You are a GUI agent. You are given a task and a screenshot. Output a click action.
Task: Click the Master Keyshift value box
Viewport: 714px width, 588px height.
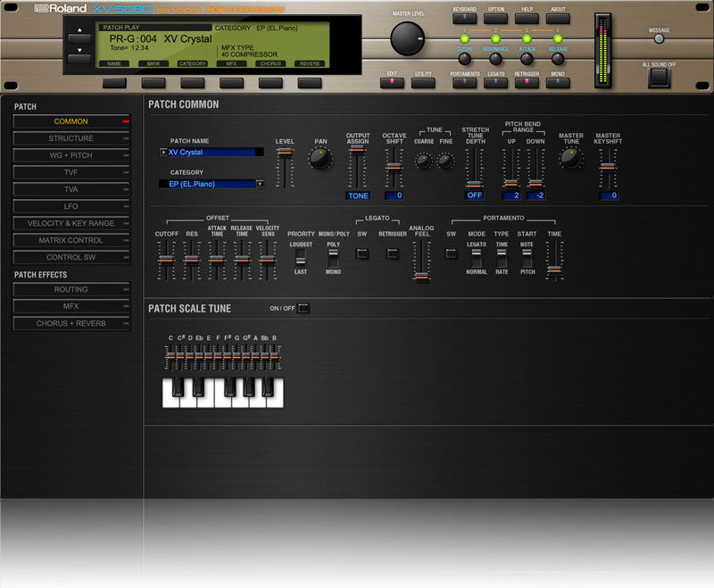coord(609,195)
